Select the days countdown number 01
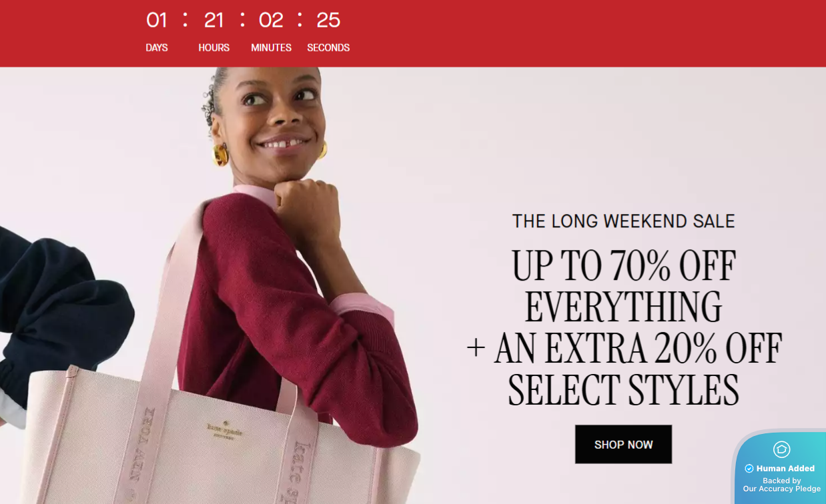The image size is (826, 504). click(x=157, y=21)
